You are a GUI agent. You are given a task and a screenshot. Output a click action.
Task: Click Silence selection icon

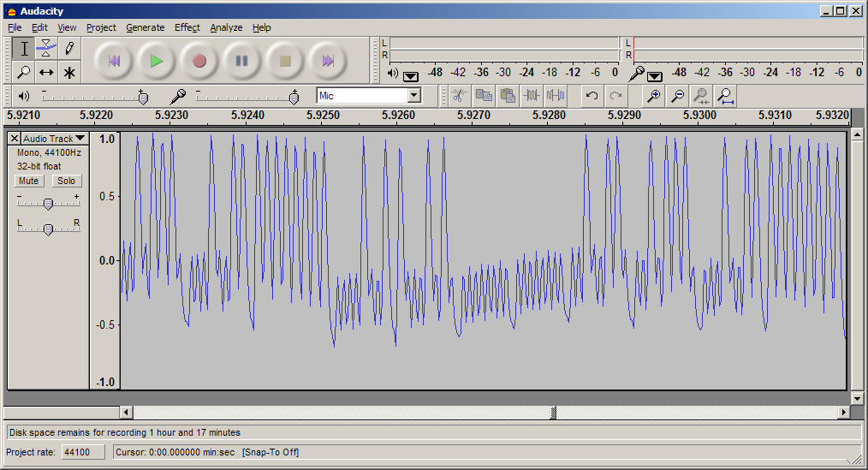pyautogui.click(x=556, y=96)
